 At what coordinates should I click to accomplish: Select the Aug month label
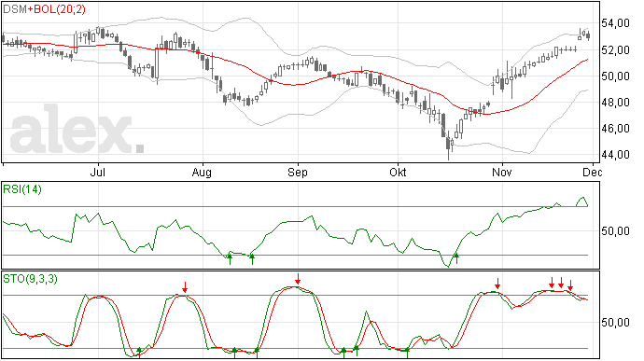point(202,173)
